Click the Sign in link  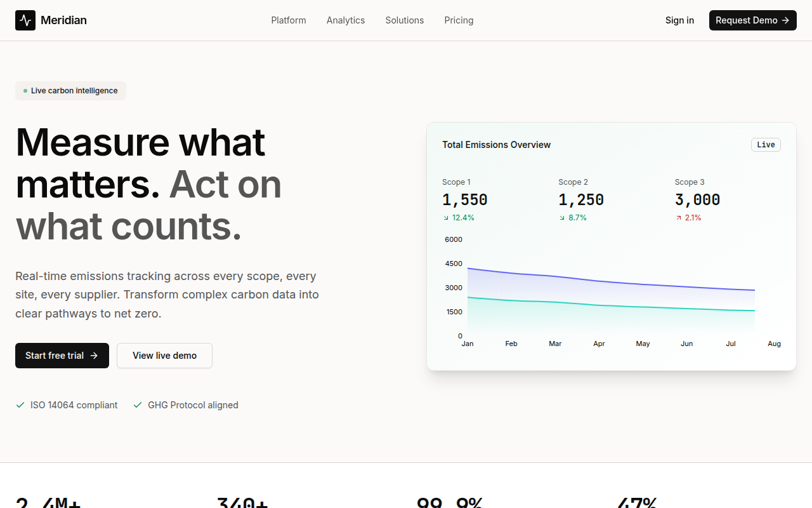coord(679,20)
